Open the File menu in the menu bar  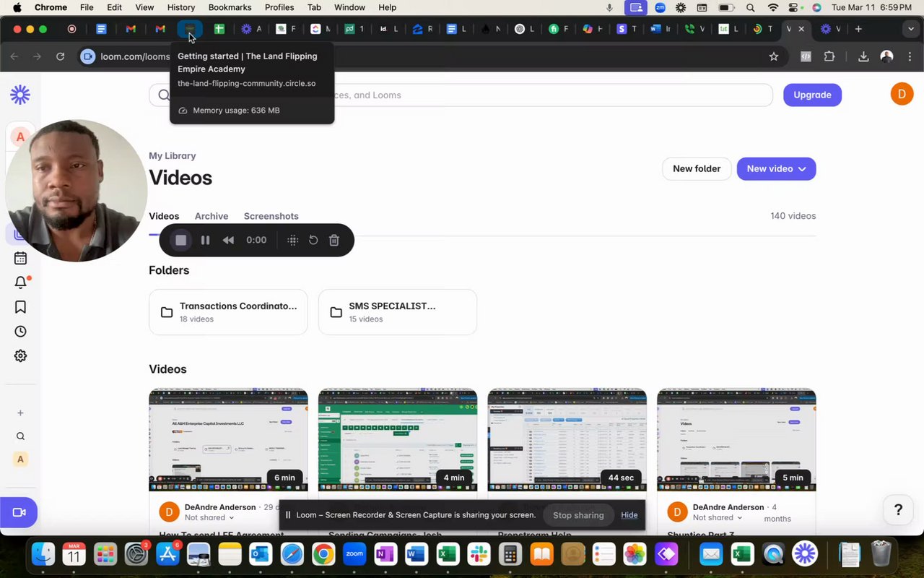[87, 7]
